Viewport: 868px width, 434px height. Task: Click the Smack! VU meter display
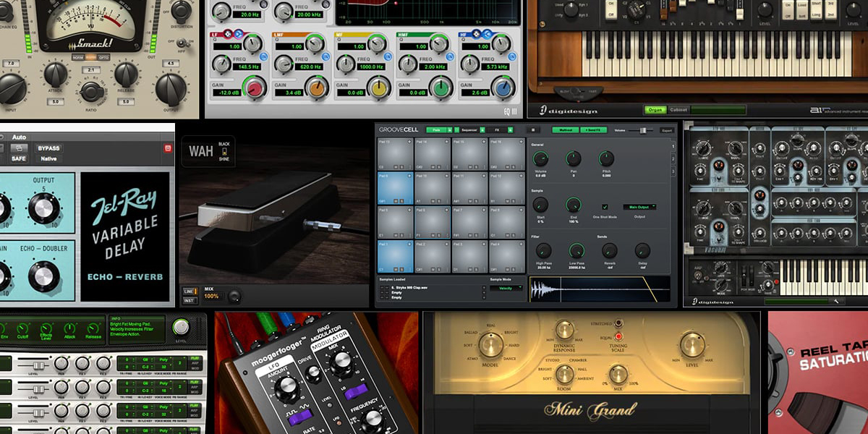click(x=90, y=20)
